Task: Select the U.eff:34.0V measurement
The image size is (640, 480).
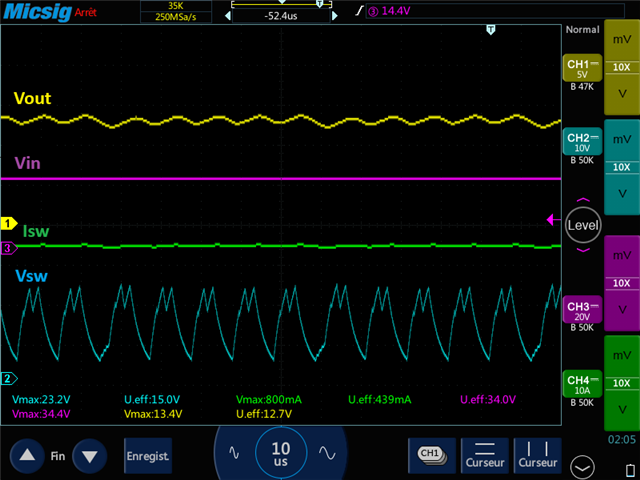Action: pyautogui.click(x=488, y=400)
